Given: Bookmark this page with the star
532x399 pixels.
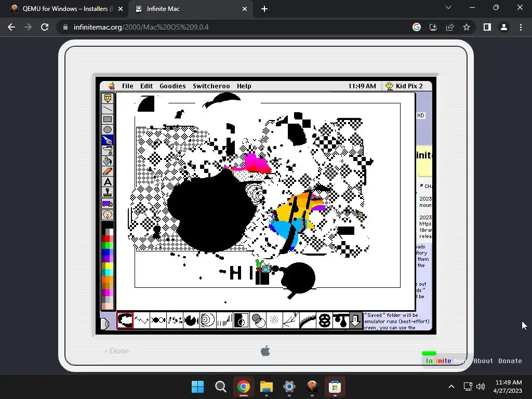Looking at the screenshot, I should pyautogui.click(x=467, y=27).
